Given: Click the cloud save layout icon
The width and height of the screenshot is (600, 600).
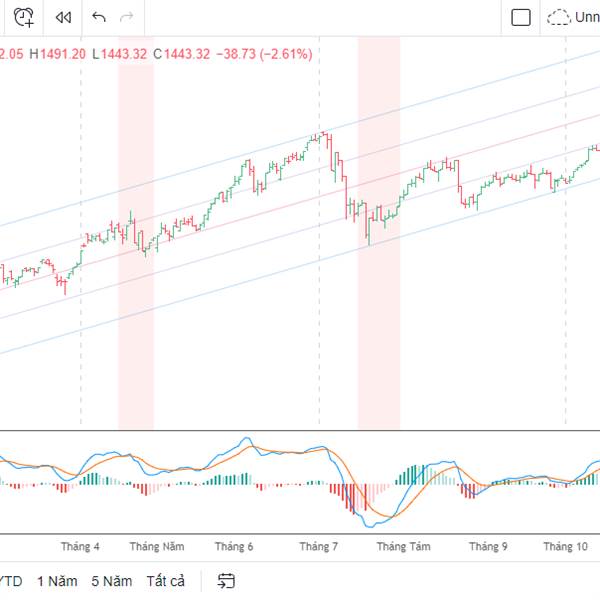Looking at the screenshot, I should [558, 17].
